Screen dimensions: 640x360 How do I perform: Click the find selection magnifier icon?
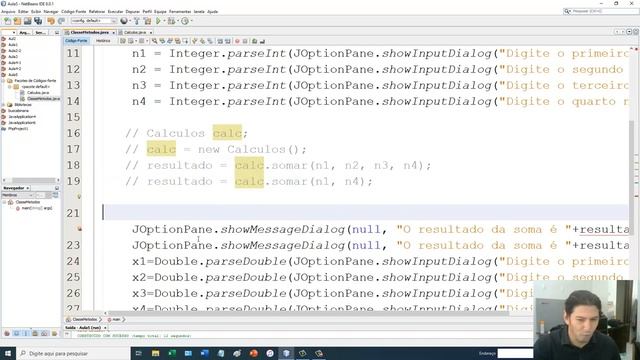154,41
